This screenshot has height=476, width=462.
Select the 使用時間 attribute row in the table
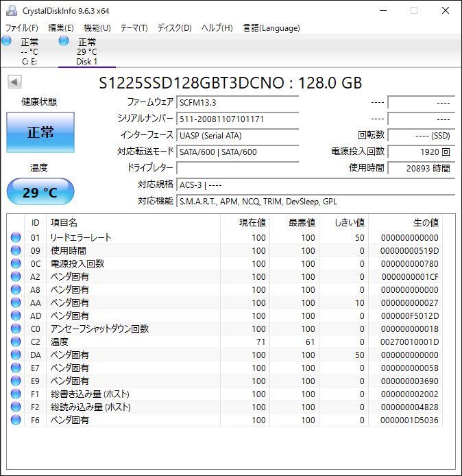[224, 250]
